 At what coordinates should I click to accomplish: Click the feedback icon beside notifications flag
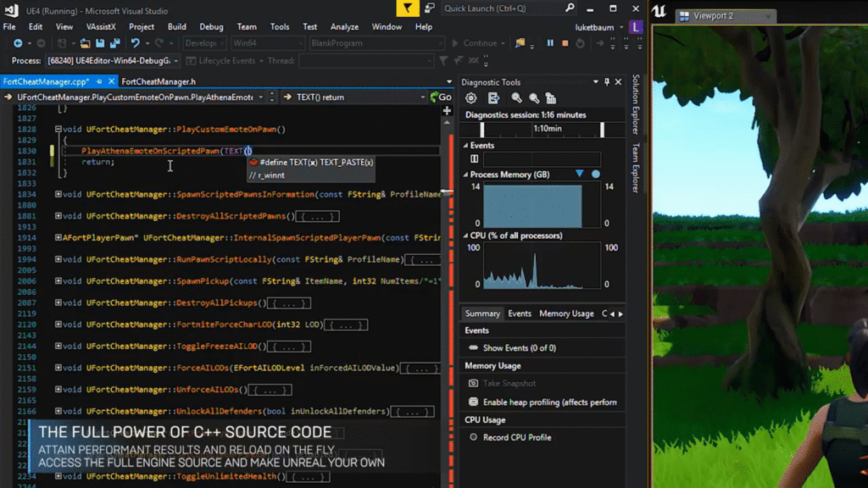(430, 8)
